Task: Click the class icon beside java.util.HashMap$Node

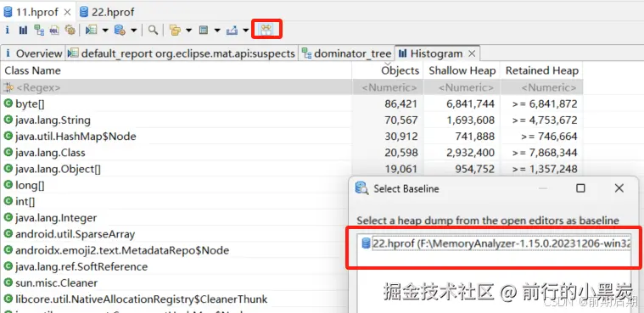Action: [x=8, y=136]
